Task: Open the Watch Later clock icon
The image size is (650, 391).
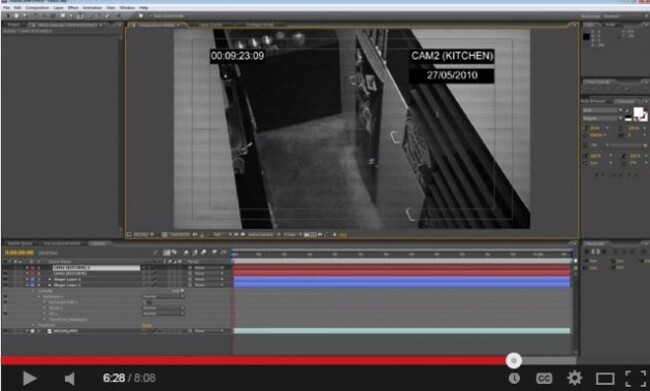Action: coord(514,378)
